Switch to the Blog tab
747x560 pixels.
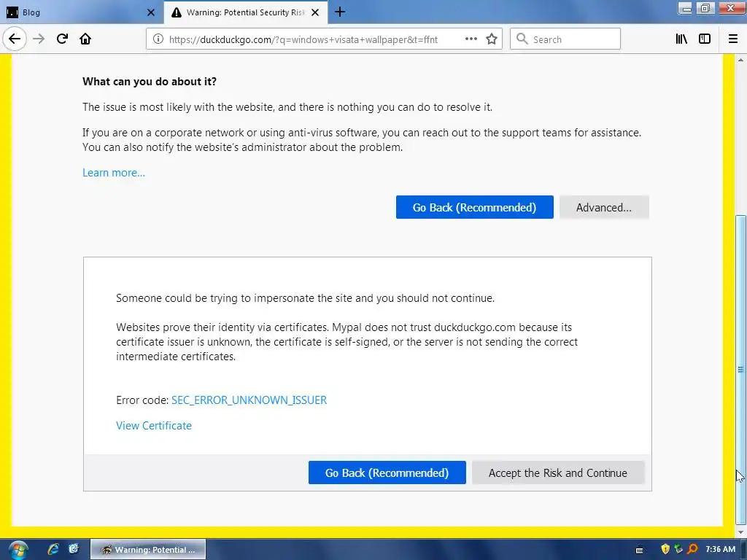click(82, 12)
